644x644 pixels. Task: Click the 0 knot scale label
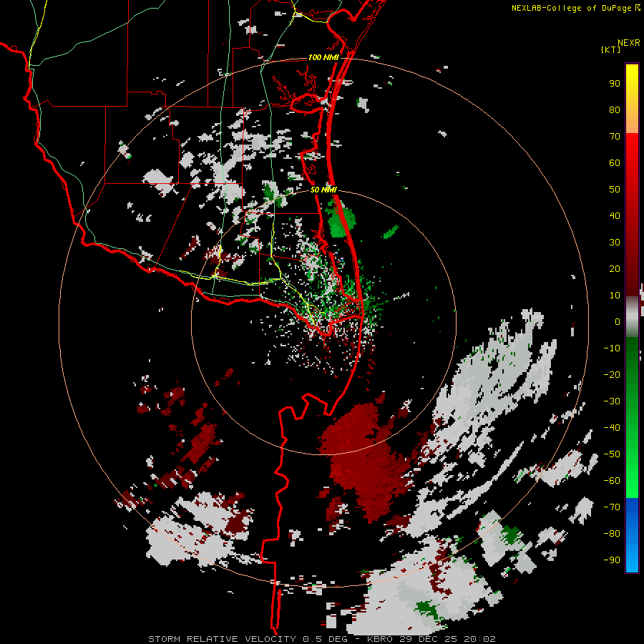coord(618,321)
